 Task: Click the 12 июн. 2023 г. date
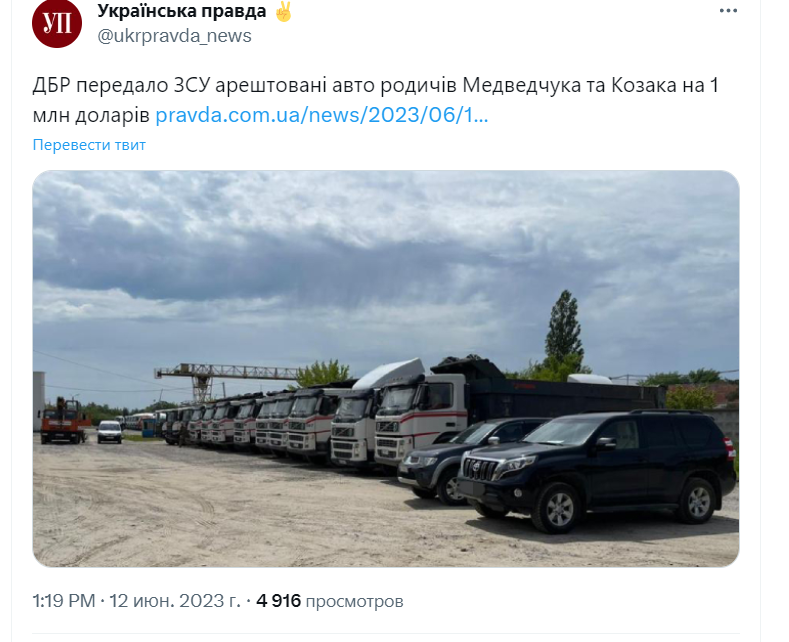(175, 601)
